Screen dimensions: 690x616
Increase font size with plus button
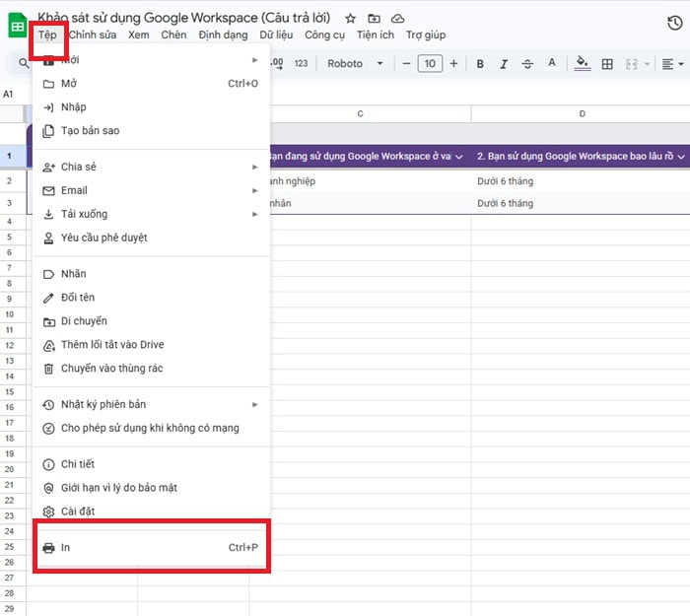453,64
